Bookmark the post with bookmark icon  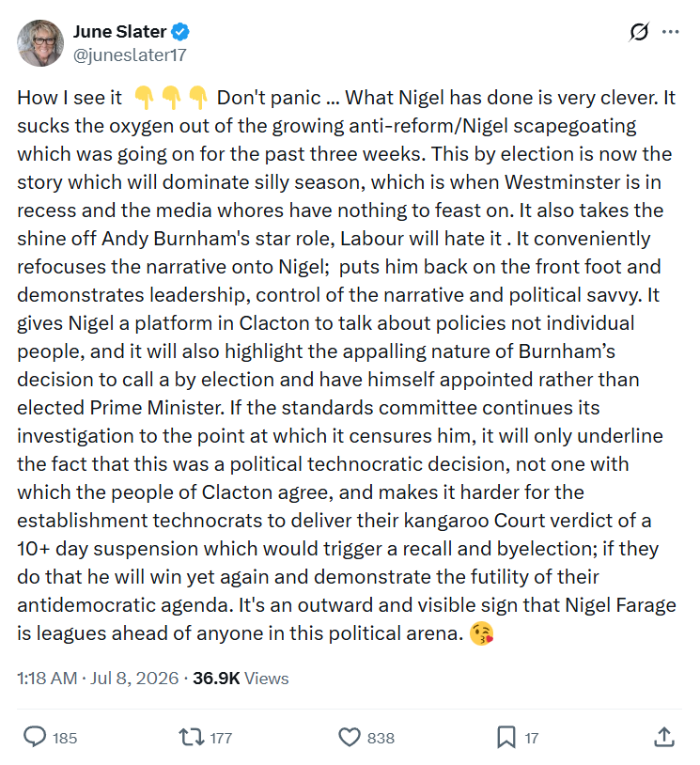(x=506, y=737)
